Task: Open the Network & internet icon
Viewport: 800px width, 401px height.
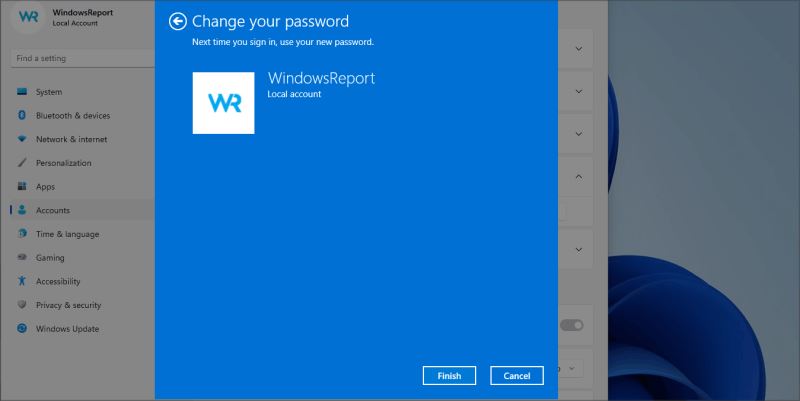Action: (22, 139)
